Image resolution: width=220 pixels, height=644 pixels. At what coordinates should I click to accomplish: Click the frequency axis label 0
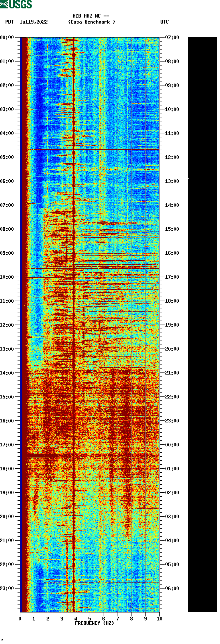point(20,619)
